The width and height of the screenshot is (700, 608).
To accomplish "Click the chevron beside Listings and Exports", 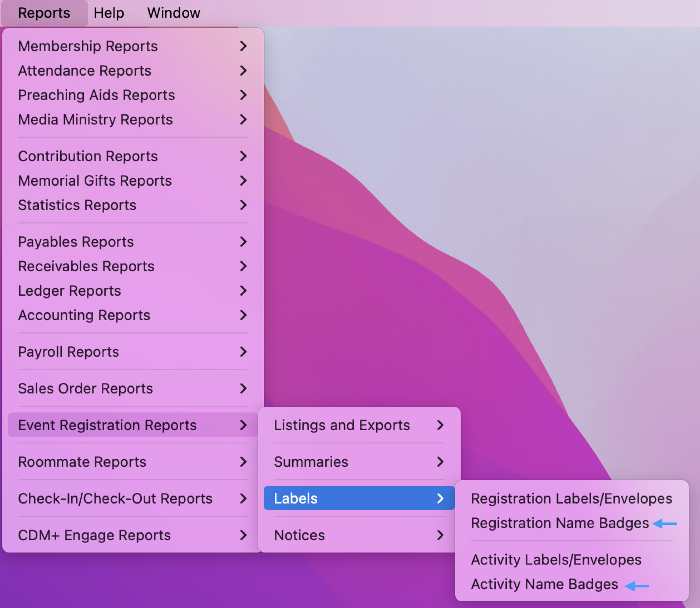I will click(440, 426).
